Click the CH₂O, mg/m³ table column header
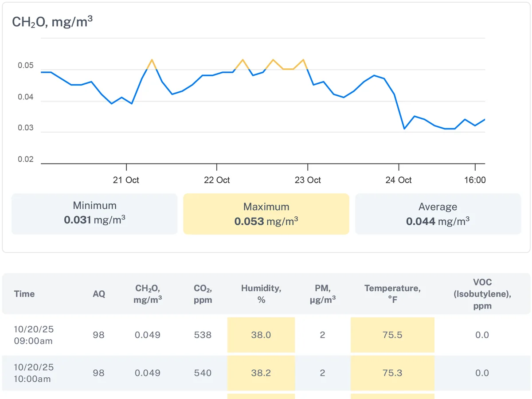The height and width of the screenshot is (399, 532). point(148,293)
